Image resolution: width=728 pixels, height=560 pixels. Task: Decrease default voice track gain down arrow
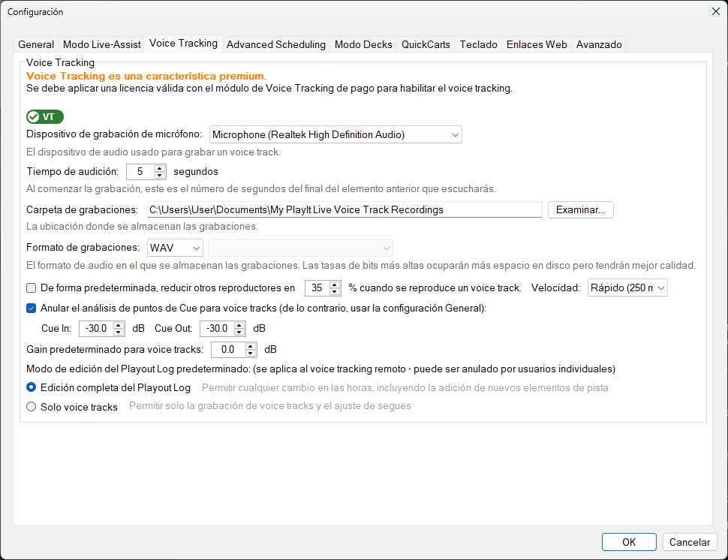[x=251, y=354]
